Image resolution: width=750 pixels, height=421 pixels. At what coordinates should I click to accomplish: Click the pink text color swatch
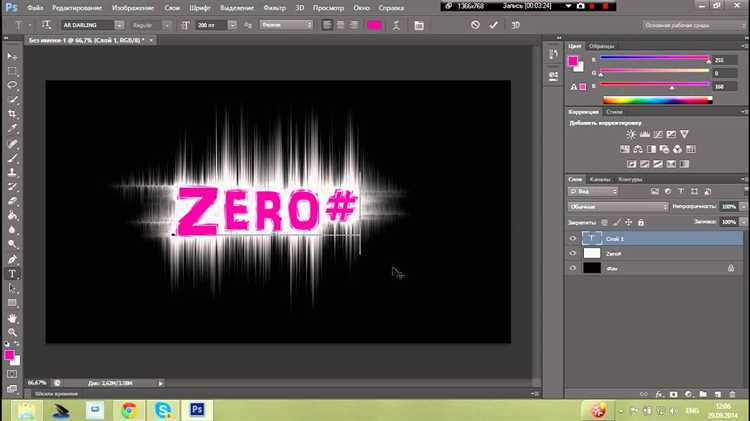tap(375, 24)
